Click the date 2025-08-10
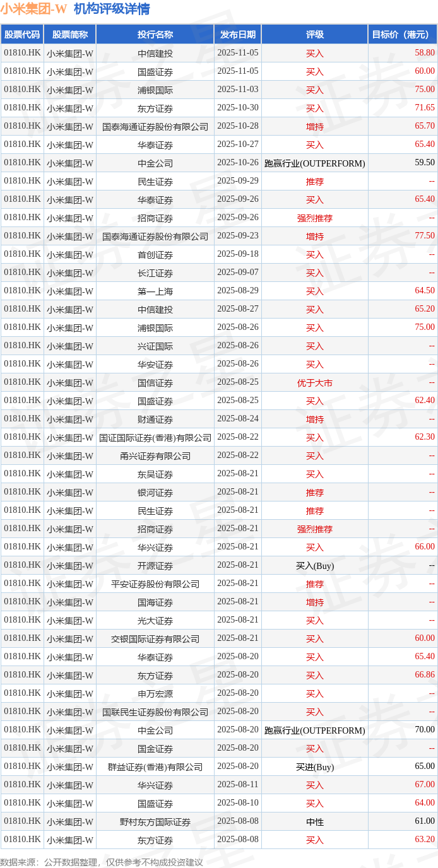The width and height of the screenshot is (438, 868). 238,803
